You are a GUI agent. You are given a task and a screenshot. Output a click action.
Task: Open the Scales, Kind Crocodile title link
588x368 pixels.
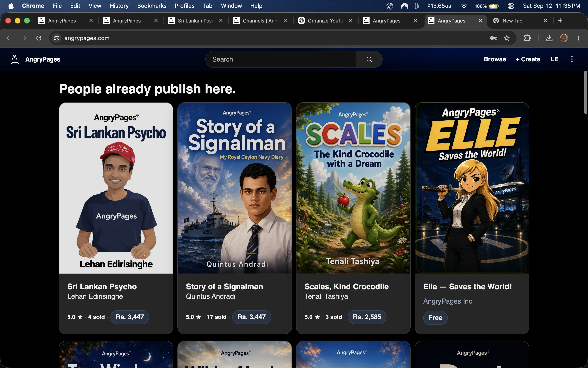click(x=346, y=286)
